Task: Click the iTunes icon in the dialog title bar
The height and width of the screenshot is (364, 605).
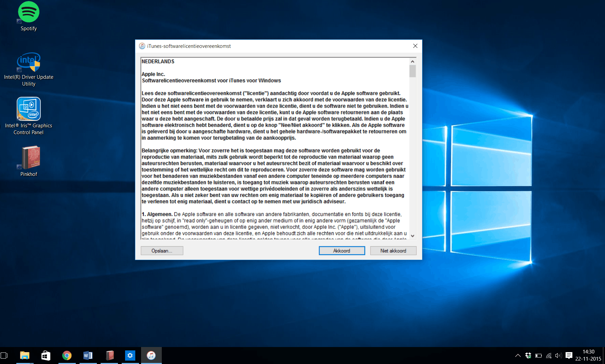Action: coord(142,46)
